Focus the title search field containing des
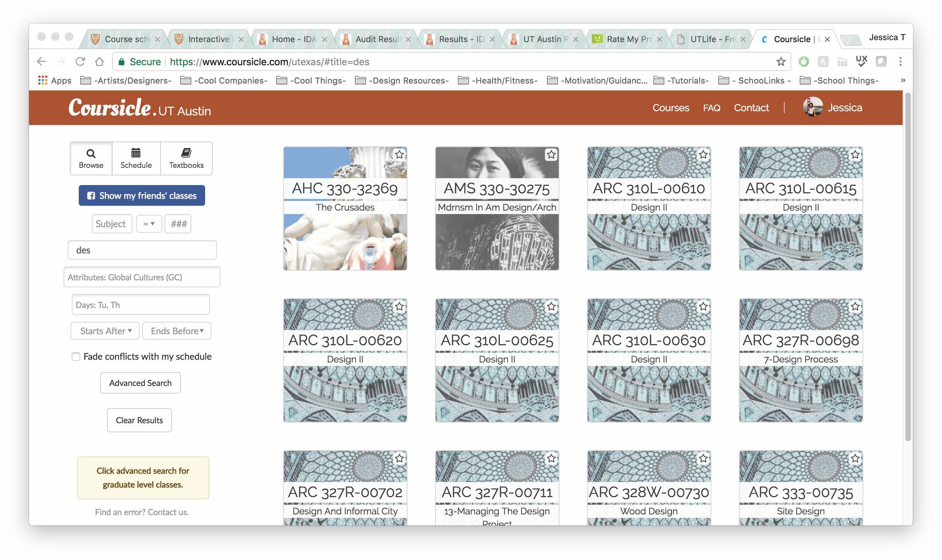Image resolution: width=942 pixels, height=560 pixels. point(142,250)
